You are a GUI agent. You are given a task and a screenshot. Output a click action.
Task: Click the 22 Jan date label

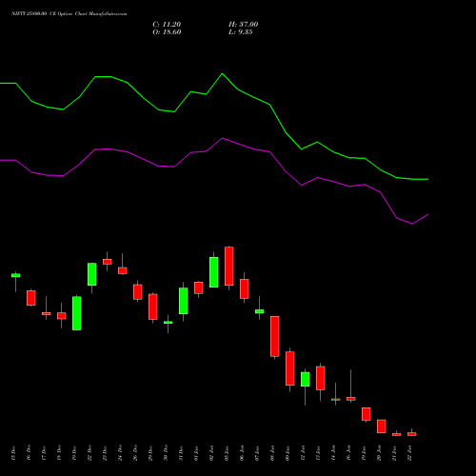coord(409,453)
